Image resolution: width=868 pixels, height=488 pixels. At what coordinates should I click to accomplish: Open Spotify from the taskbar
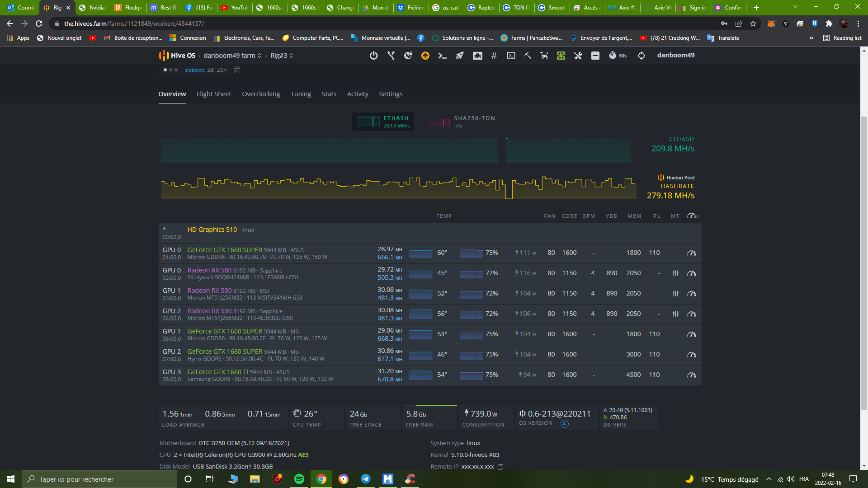(x=299, y=479)
